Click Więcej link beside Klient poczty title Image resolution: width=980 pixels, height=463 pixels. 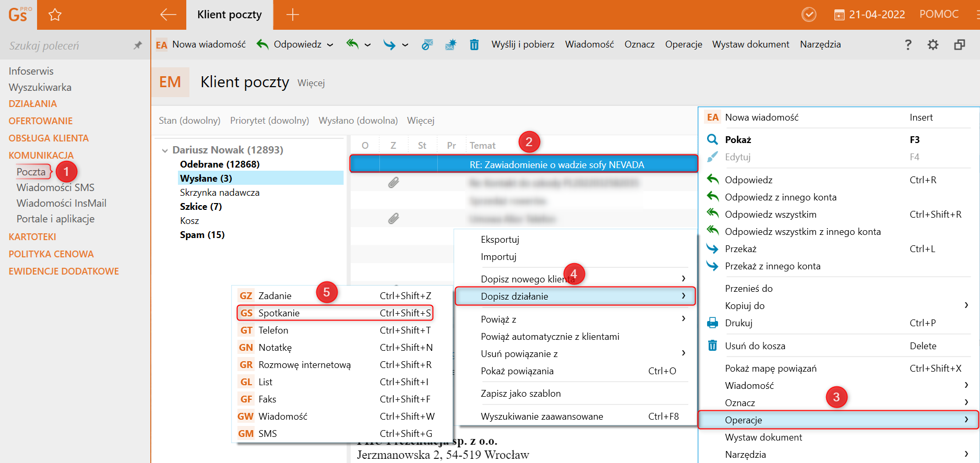311,83
